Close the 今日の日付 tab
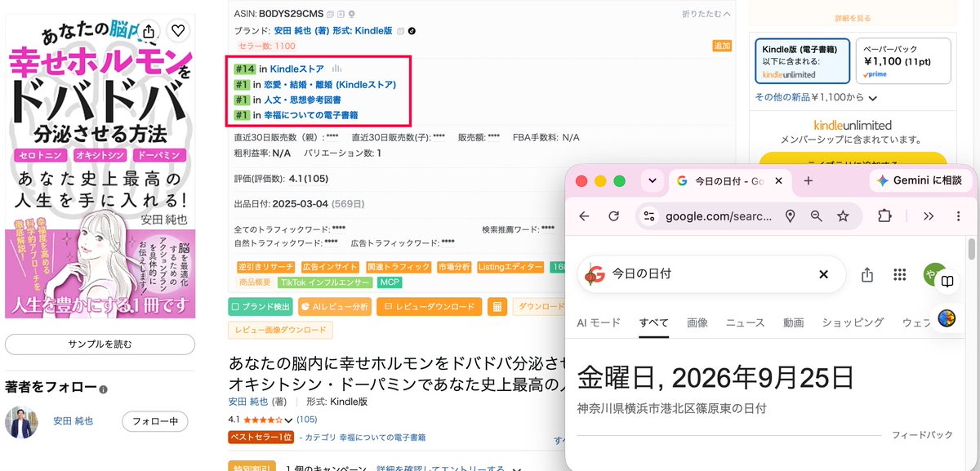 coord(778,181)
